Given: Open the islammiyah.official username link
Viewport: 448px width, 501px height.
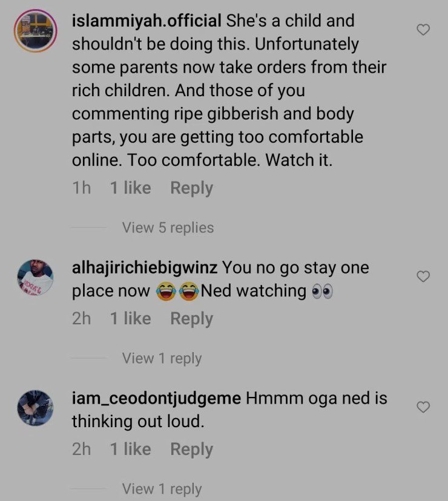Looking at the screenshot, I should (x=147, y=21).
